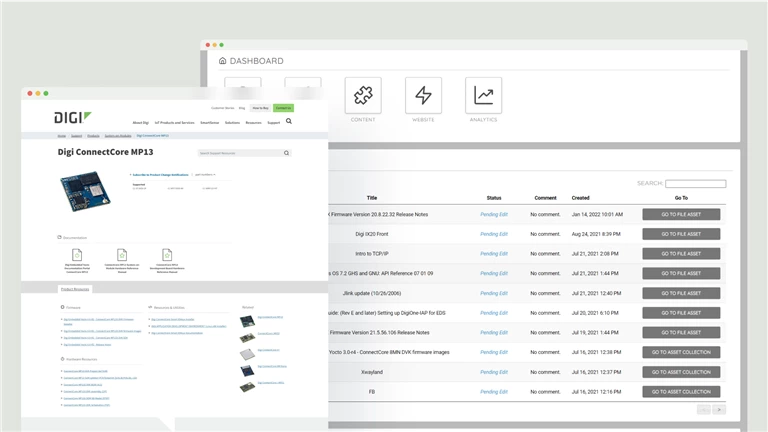Click the ConnectCore MP13 product image
The width and height of the screenshot is (768, 432).
(85, 191)
